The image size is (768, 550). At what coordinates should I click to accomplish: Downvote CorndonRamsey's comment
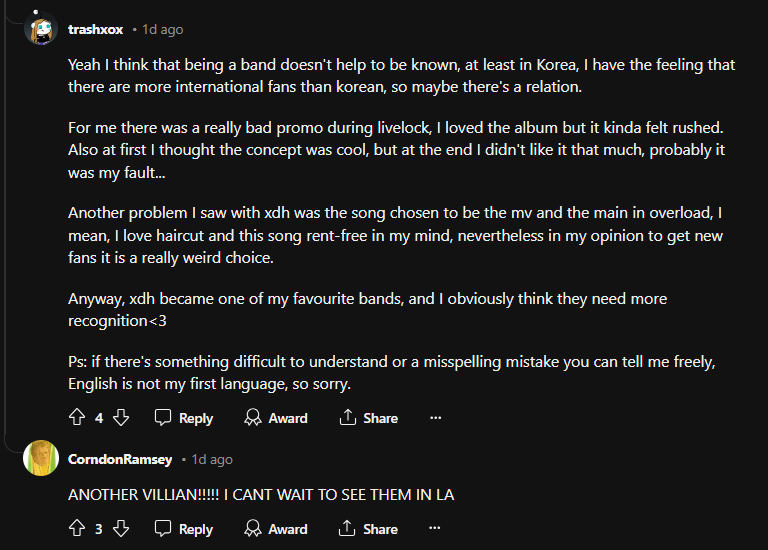tap(121, 529)
